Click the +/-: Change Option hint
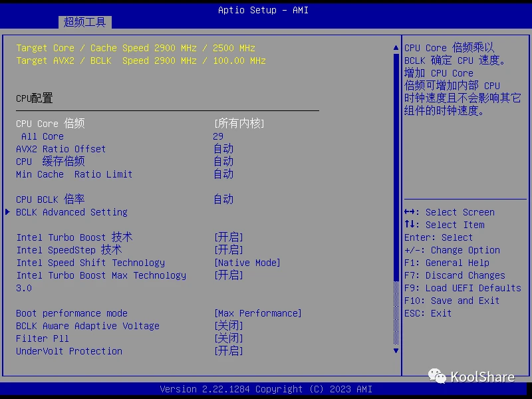 pos(452,250)
